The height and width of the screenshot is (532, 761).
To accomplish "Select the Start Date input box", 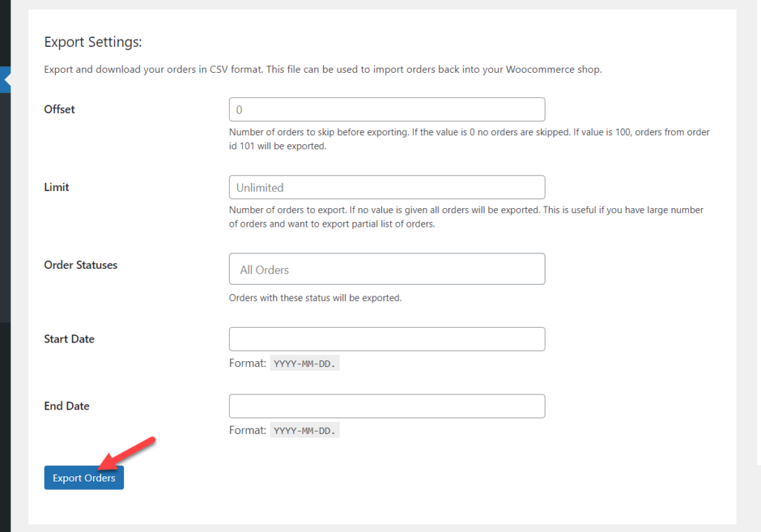I will tap(386, 339).
